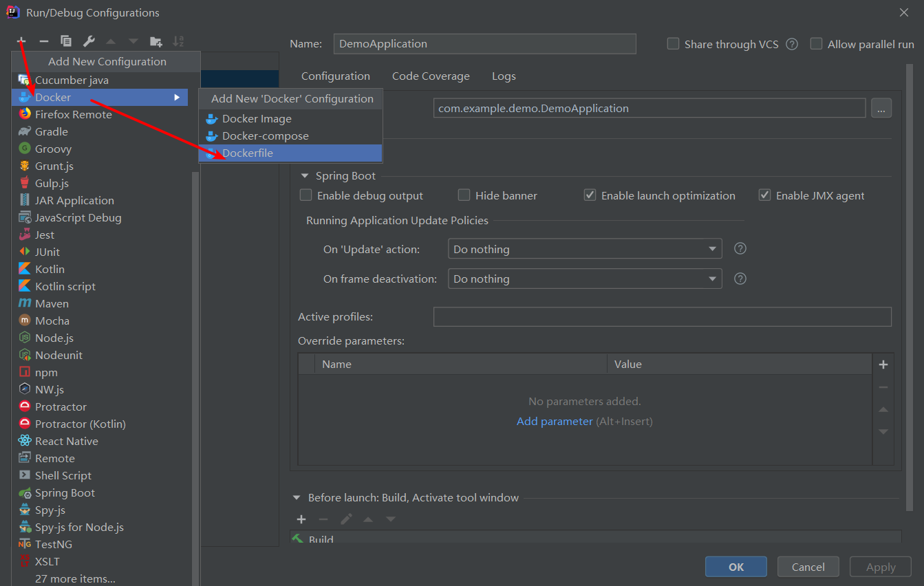Switch to the Configuration tab
The image size is (924, 586).
pos(336,76)
